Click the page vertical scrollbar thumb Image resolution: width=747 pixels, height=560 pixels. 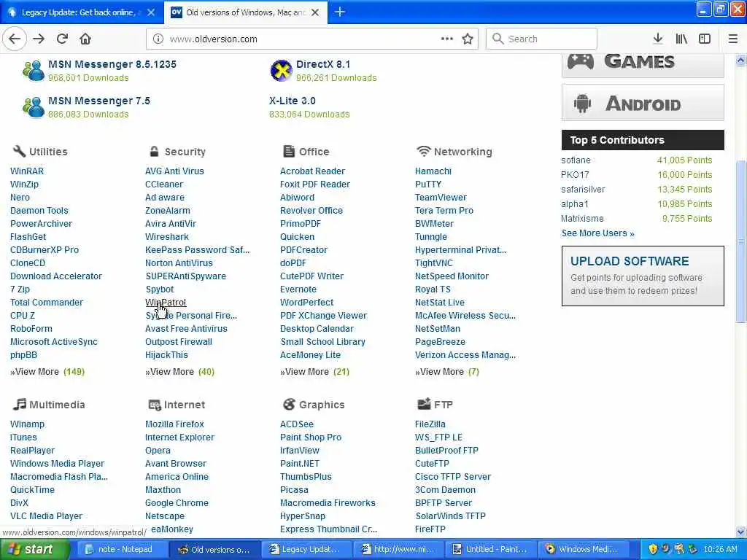tap(740, 242)
